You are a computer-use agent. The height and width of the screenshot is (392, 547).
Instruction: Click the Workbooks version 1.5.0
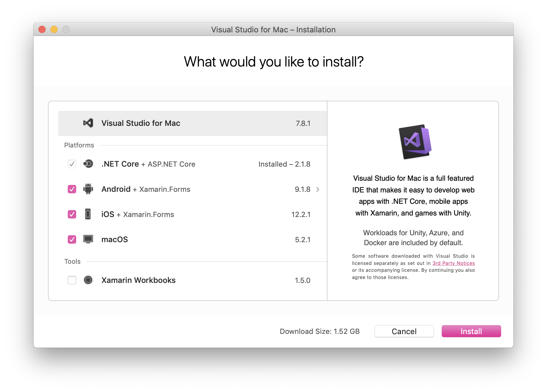(x=303, y=281)
